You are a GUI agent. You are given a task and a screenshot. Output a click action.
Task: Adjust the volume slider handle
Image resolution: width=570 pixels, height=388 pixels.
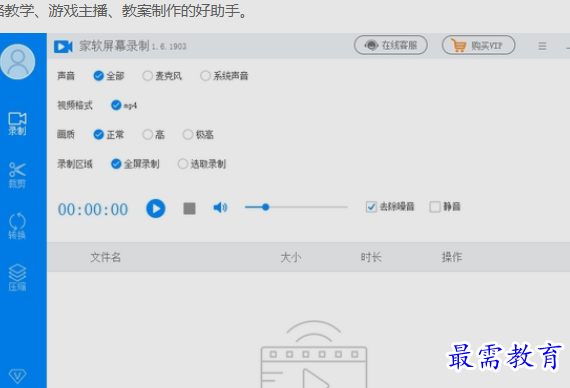pos(266,207)
